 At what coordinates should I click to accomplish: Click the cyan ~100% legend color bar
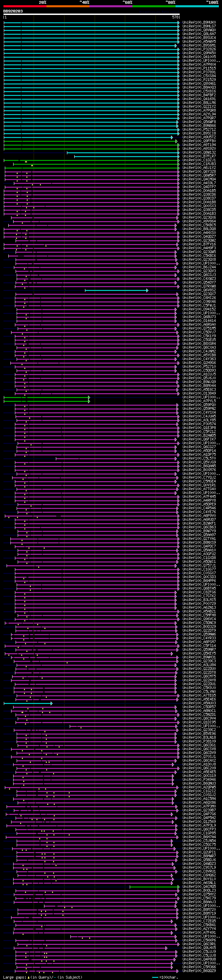pyautogui.click(x=197, y=7)
